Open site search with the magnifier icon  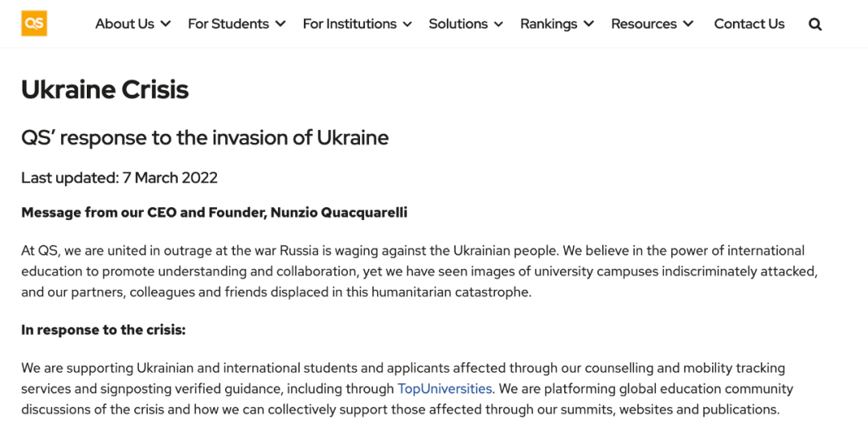tap(815, 24)
